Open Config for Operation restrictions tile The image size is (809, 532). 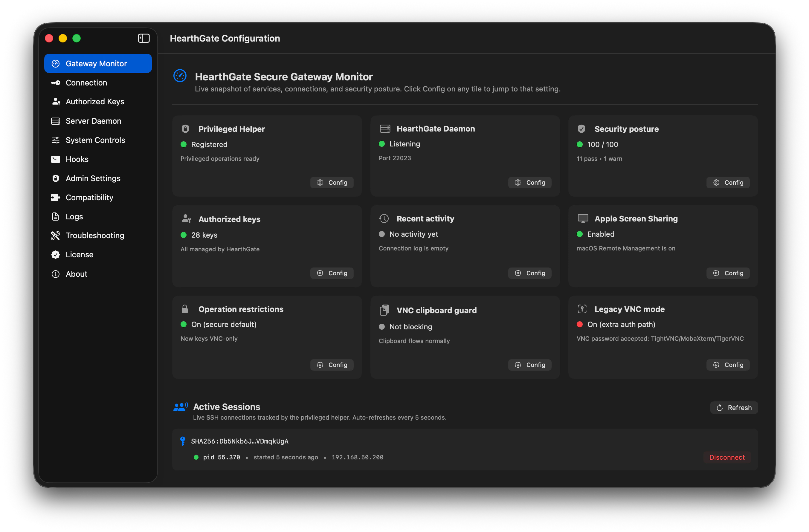click(332, 365)
